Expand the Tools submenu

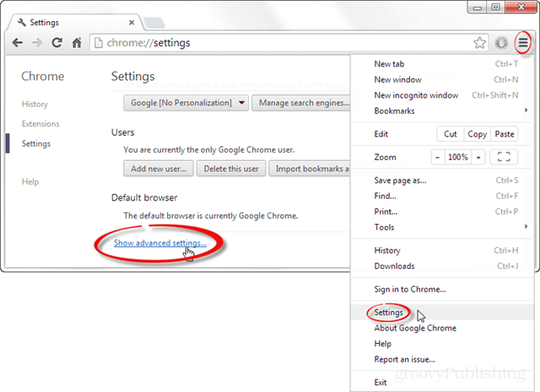tap(442, 227)
